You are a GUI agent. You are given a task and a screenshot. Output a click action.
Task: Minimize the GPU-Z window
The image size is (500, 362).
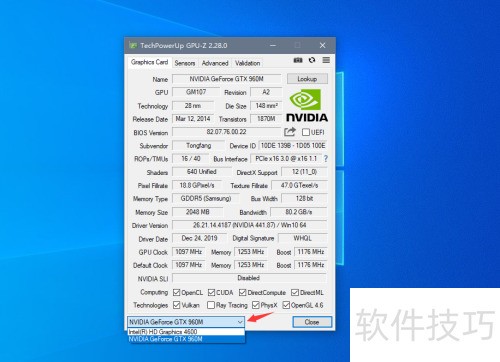[273, 45]
